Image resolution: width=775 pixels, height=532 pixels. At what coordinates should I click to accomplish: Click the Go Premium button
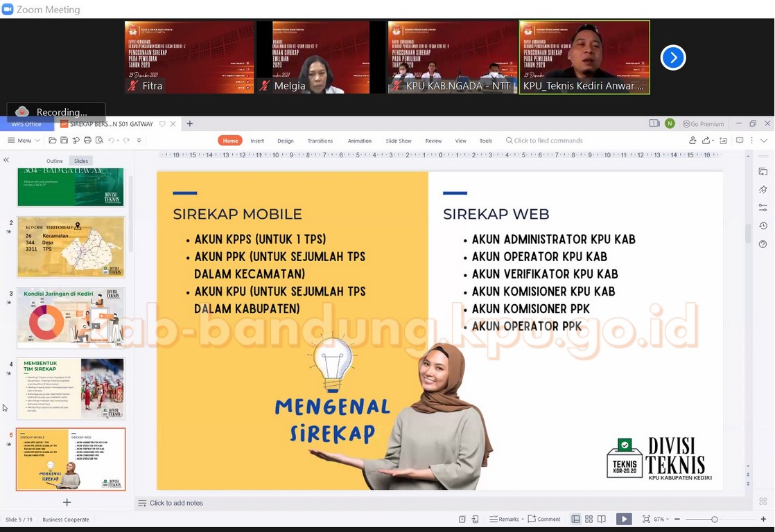click(703, 124)
